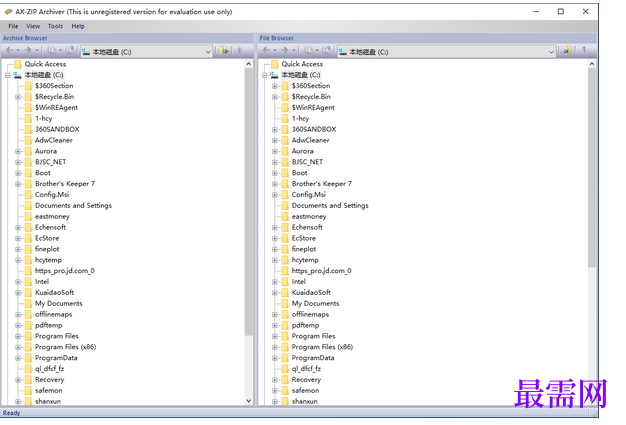Open the history clock icon in Archive Browser
This screenshot has width=626, height=425.
point(52,50)
